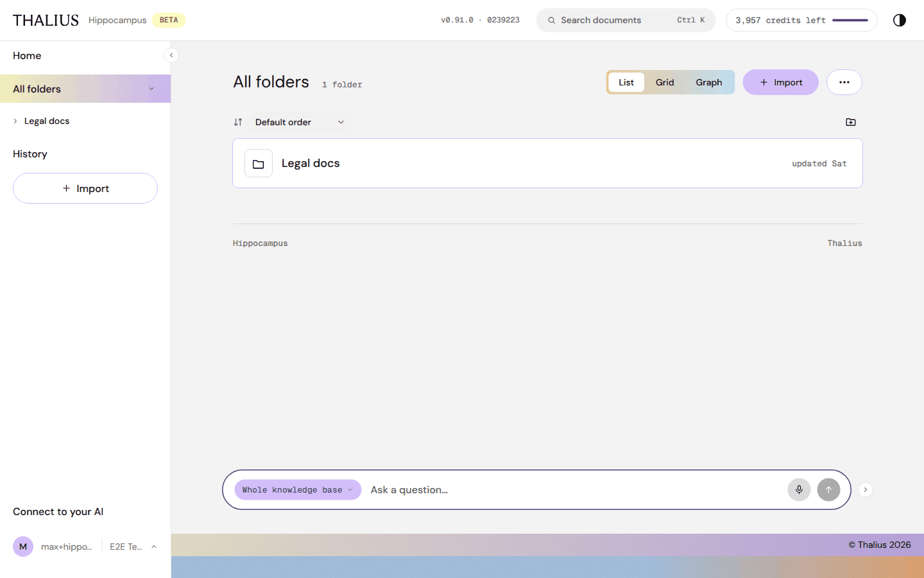Image resolution: width=924 pixels, height=578 pixels.
Task: Switch to Graph view
Action: [x=709, y=82]
